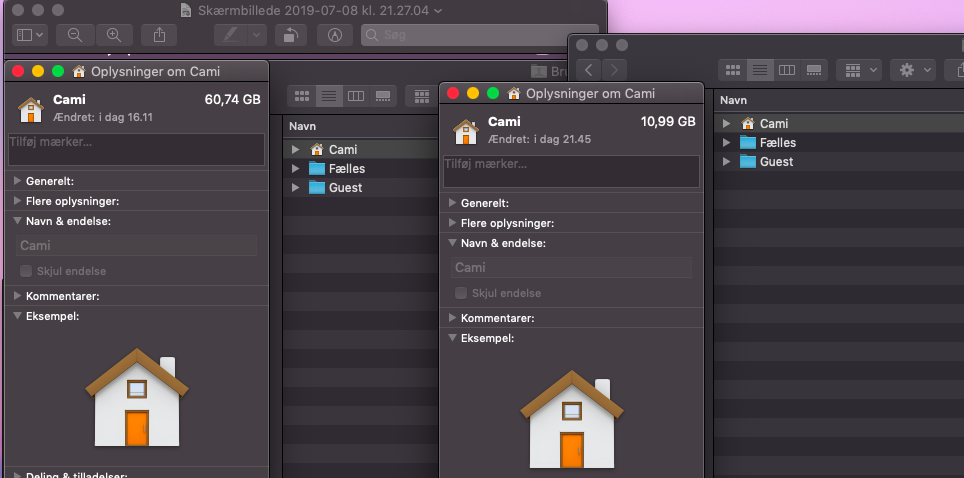Expand the Cami folder in right Finder list
Viewport: 964px width, 478px height.
pos(727,124)
